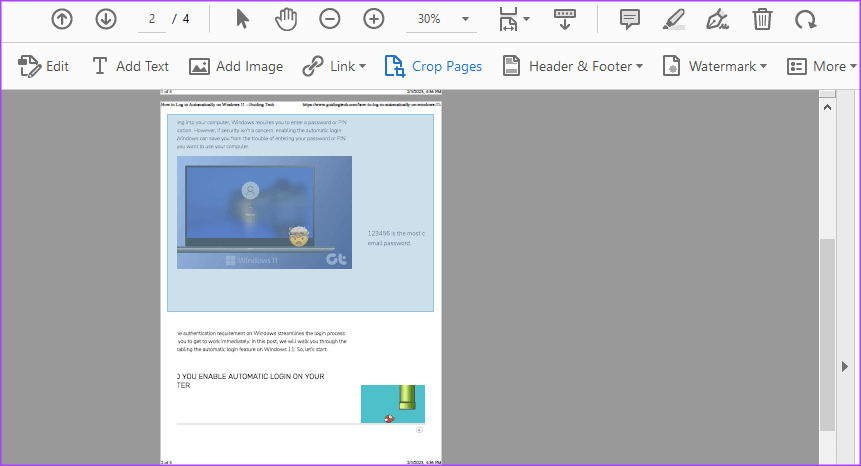
Task: Rotate page with circular arrow icon
Action: (806, 20)
